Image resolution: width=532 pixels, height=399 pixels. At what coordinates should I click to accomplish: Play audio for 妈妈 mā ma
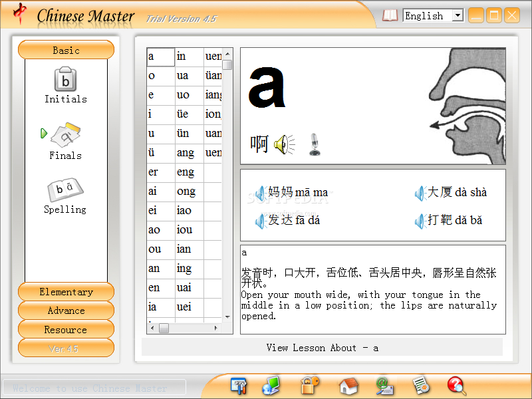[x=260, y=193]
